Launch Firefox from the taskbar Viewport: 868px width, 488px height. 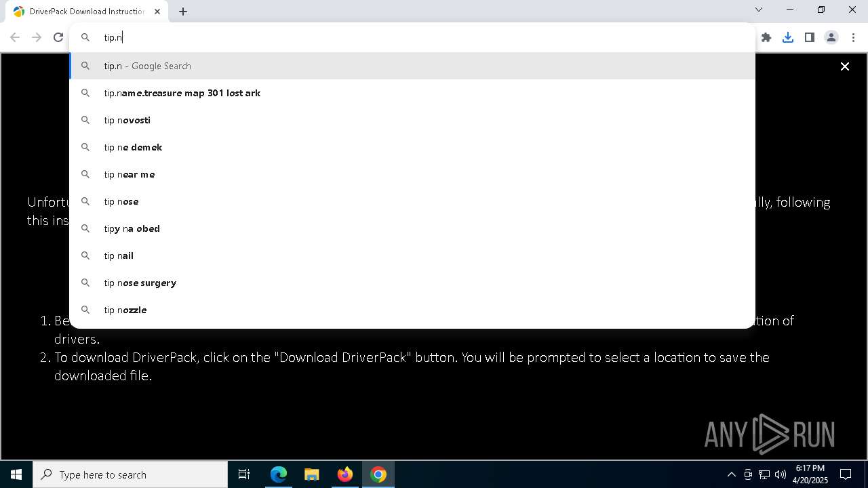coord(345,474)
